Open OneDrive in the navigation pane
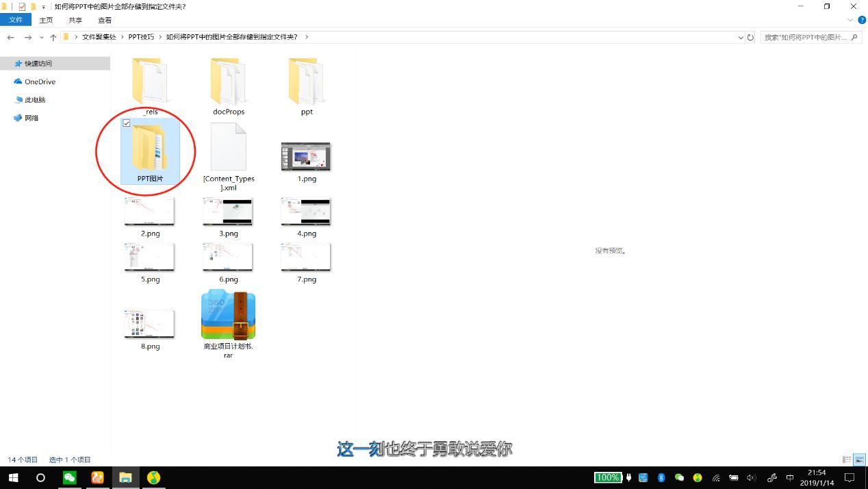Image resolution: width=868 pixels, height=489 pixels. [38, 81]
